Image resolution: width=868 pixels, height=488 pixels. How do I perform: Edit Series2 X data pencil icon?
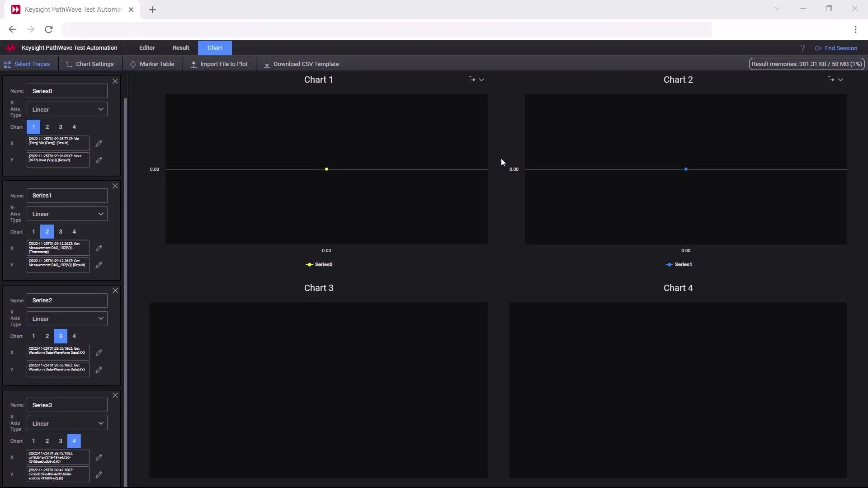click(x=99, y=352)
